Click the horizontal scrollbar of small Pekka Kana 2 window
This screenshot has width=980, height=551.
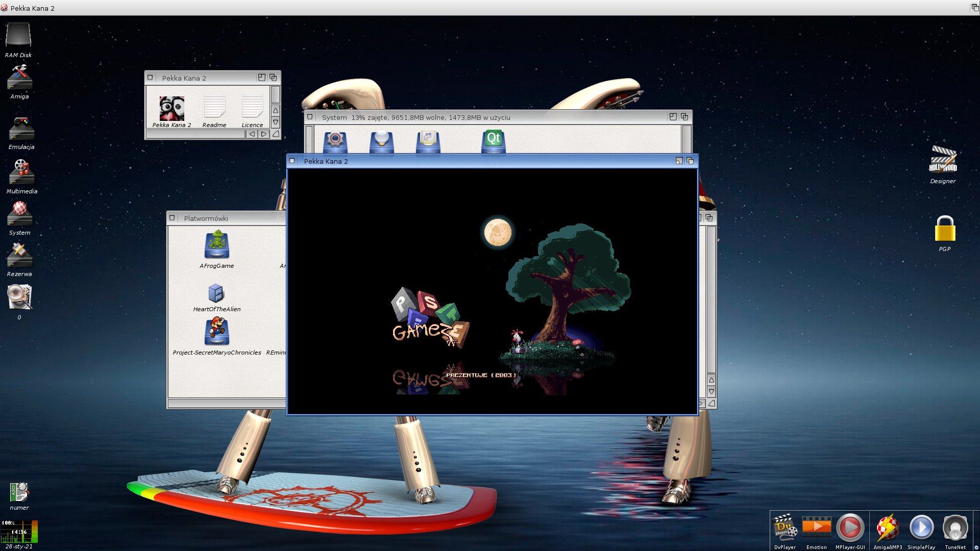[x=195, y=134]
